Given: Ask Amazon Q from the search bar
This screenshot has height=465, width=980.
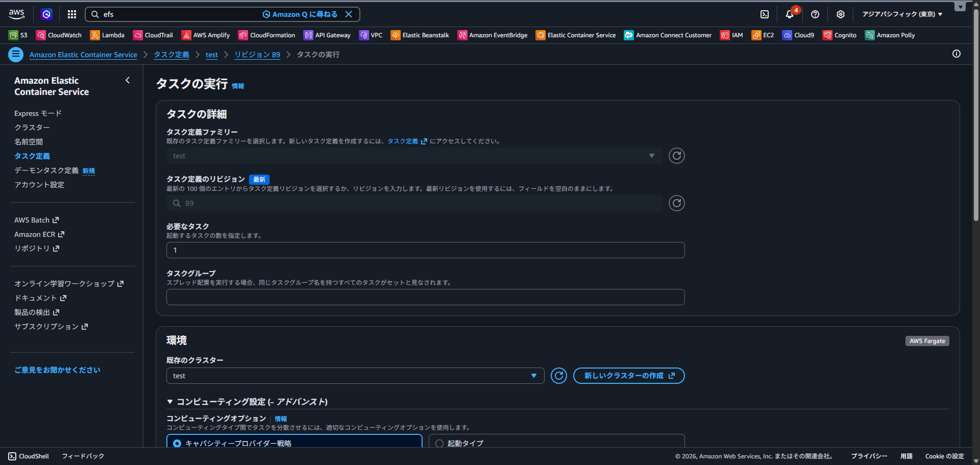Looking at the screenshot, I should click(300, 14).
